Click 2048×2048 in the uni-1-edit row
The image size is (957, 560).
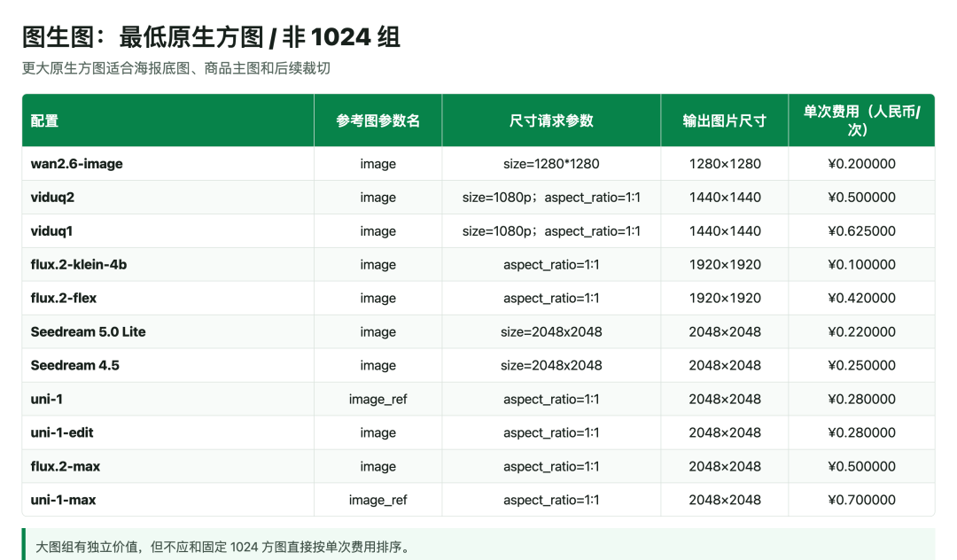(725, 432)
